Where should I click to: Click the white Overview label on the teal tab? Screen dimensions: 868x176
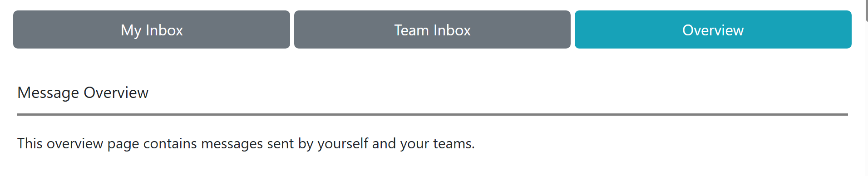pyautogui.click(x=713, y=30)
